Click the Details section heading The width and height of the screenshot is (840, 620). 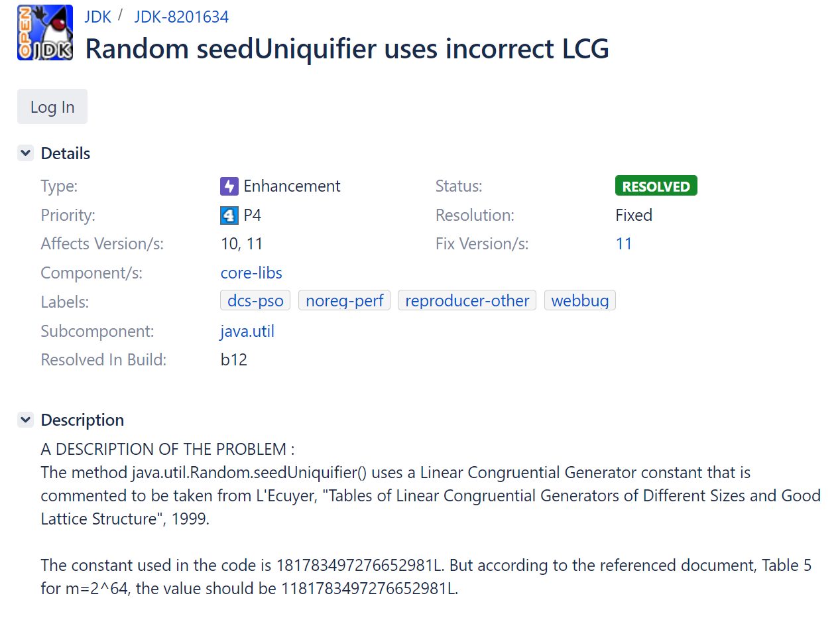coord(66,154)
